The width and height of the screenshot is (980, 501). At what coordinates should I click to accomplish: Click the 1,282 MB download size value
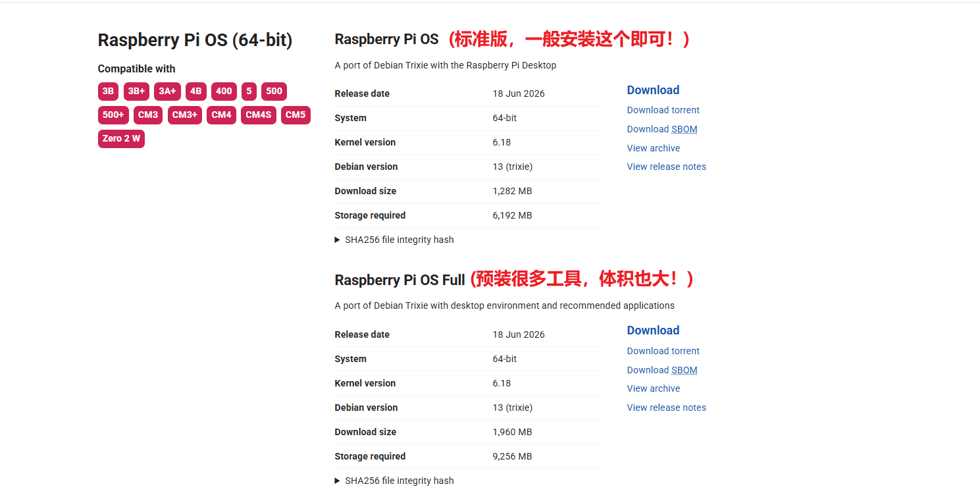(x=512, y=191)
